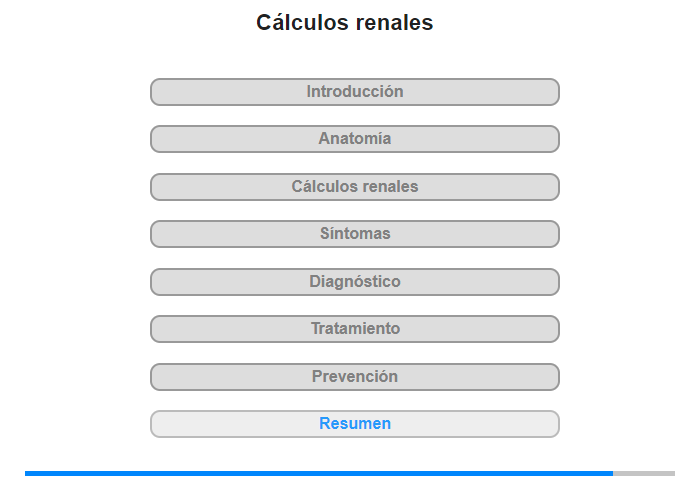Viewport: 700px width, 480px height.
Task: Open the Tratamiento section
Action: (x=354, y=329)
